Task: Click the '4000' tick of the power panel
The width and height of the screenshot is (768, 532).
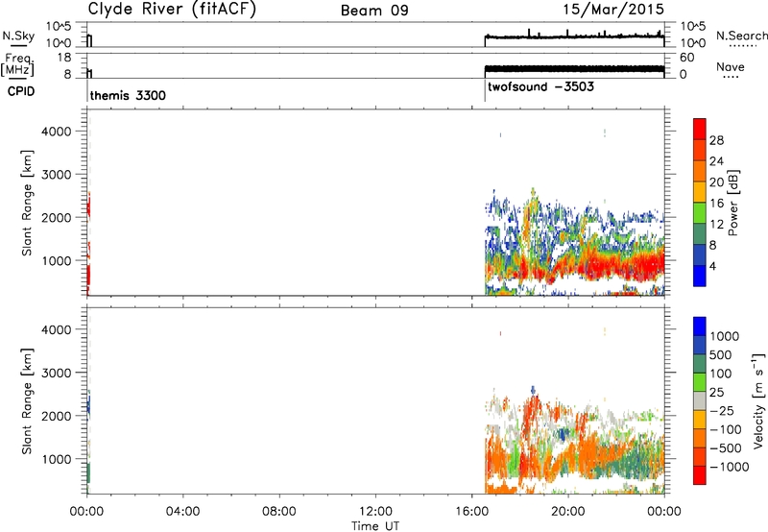Action: coord(56,132)
